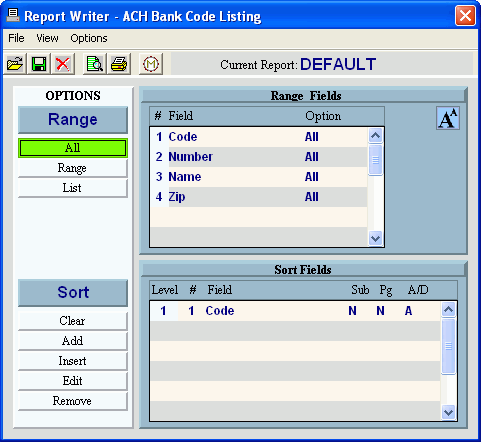Click the Report Writer title bar icon
Image resolution: width=481 pixels, height=442 pixels.
click(x=13, y=15)
